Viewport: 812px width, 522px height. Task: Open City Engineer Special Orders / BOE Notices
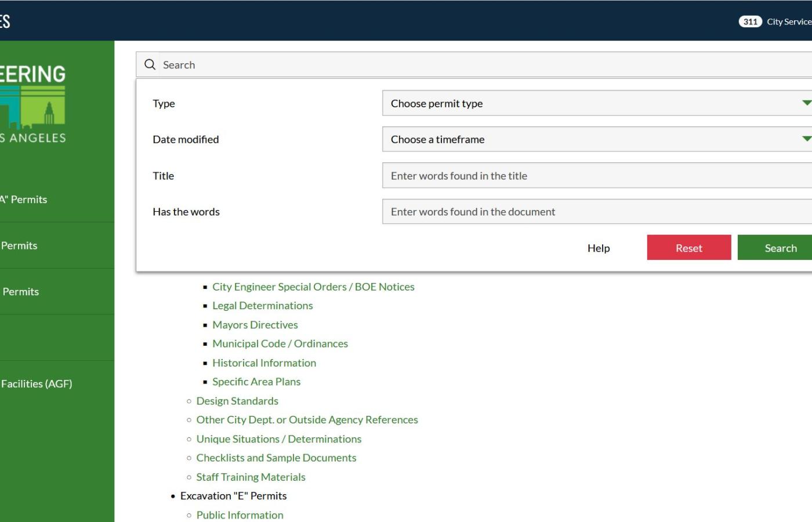coord(313,287)
